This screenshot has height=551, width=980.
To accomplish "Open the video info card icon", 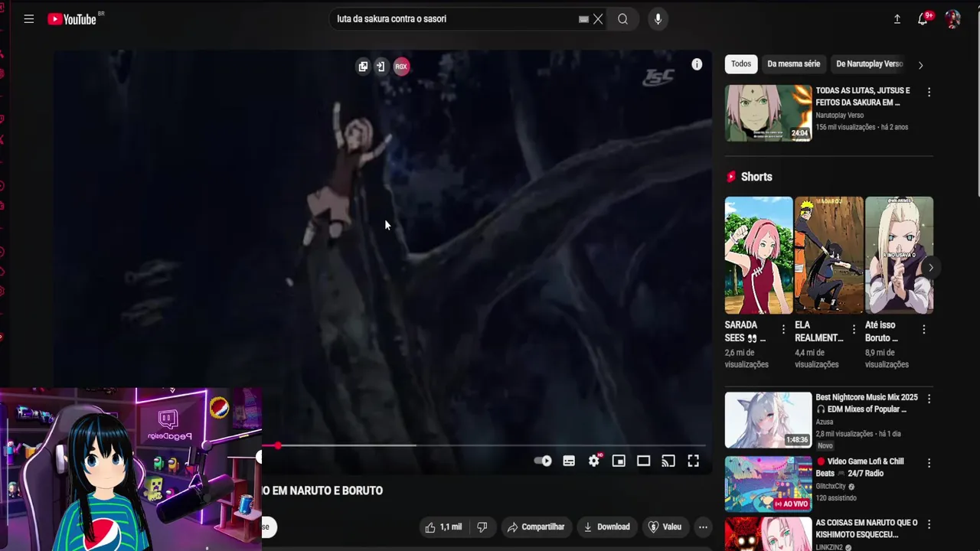I will (697, 64).
